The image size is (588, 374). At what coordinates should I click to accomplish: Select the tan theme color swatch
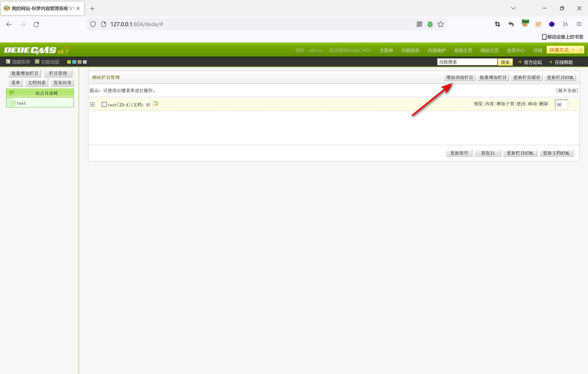point(79,62)
